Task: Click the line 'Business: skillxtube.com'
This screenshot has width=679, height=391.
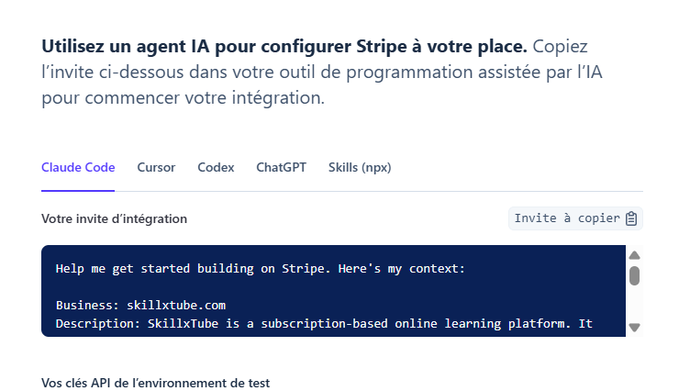Action: coord(141,305)
